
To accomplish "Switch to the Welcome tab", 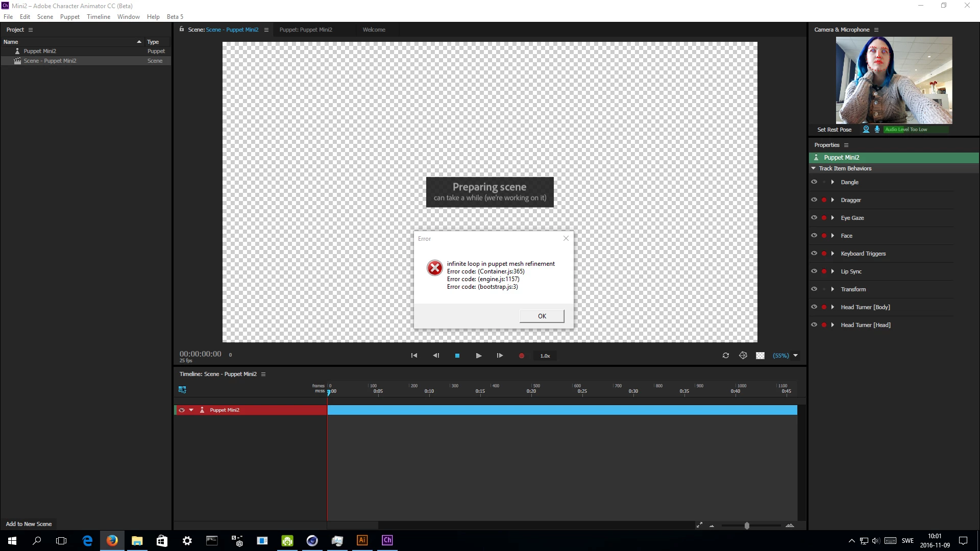I will [374, 30].
